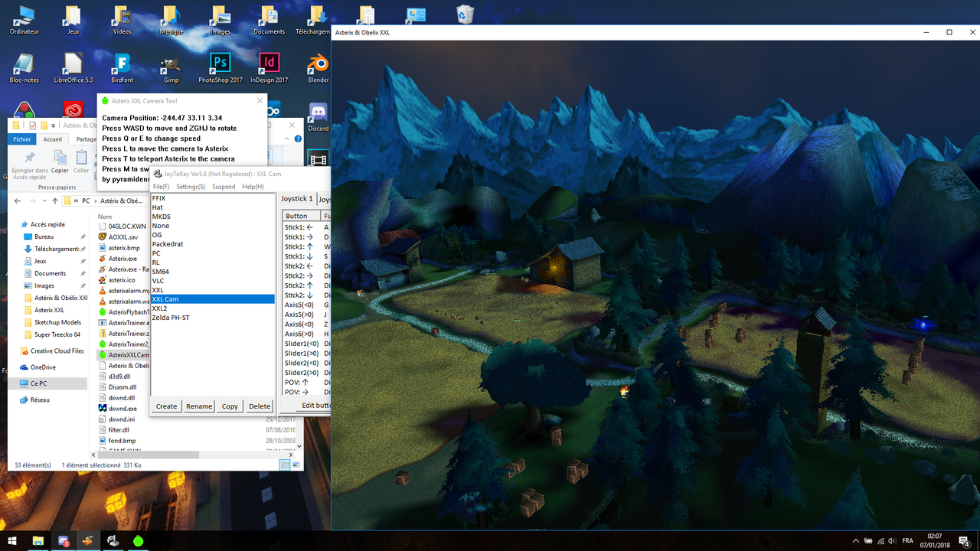Click Épingler dans Accès rapide ribbon icon
This screenshot has height=551, width=980.
[x=30, y=165]
